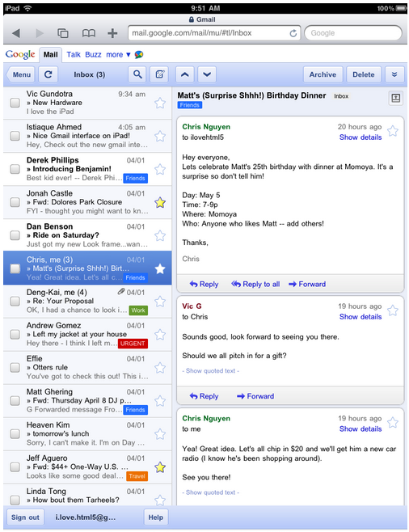Select the red URGENT label on Andrew Gomez email
The image size is (409, 532).
pos(133,344)
